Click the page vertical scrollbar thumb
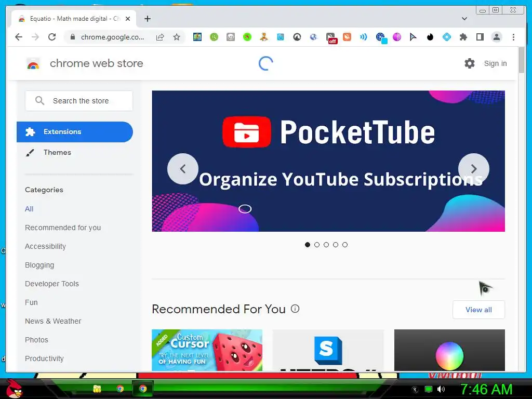This screenshot has height=399, width=532. coord(522,60)
